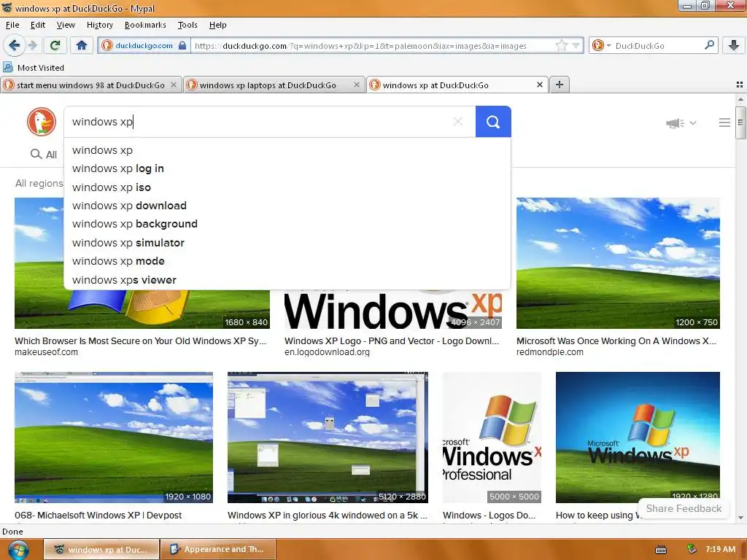Open the on-screen keyboard tray icon

pyautogui.click(x=661, y=550)
